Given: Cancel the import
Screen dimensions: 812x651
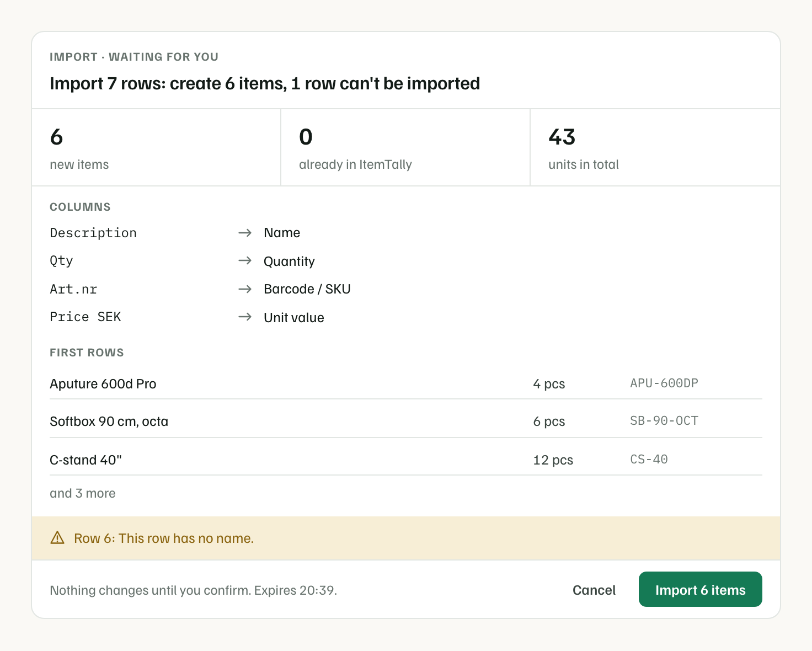Looking at the screenshot, I should click(594, 590).
